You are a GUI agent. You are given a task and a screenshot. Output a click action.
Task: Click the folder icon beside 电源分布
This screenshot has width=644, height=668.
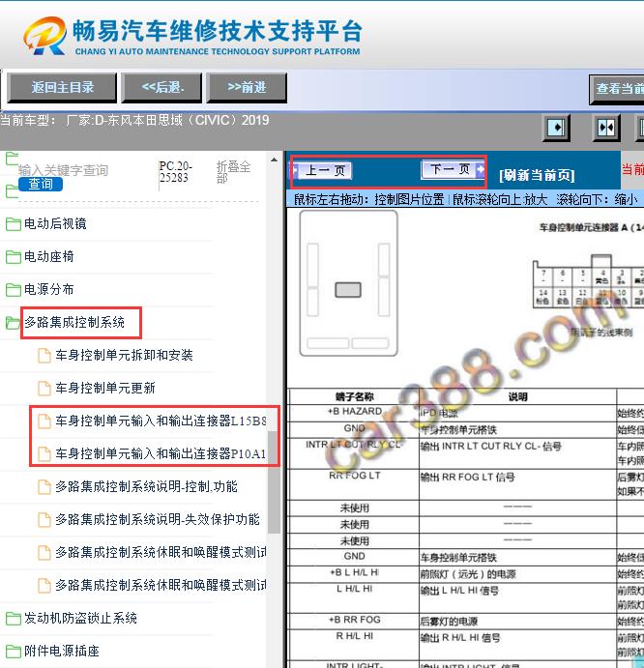click(14, 290)
